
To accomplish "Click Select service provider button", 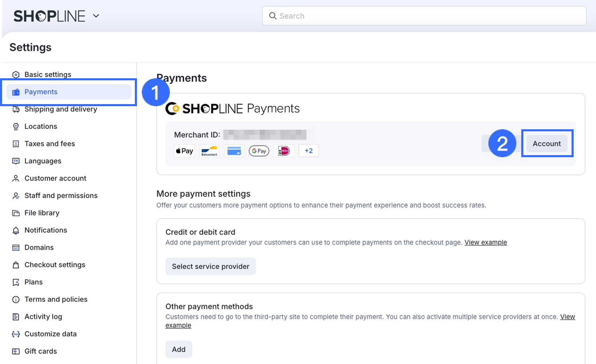I will point(210,267).
